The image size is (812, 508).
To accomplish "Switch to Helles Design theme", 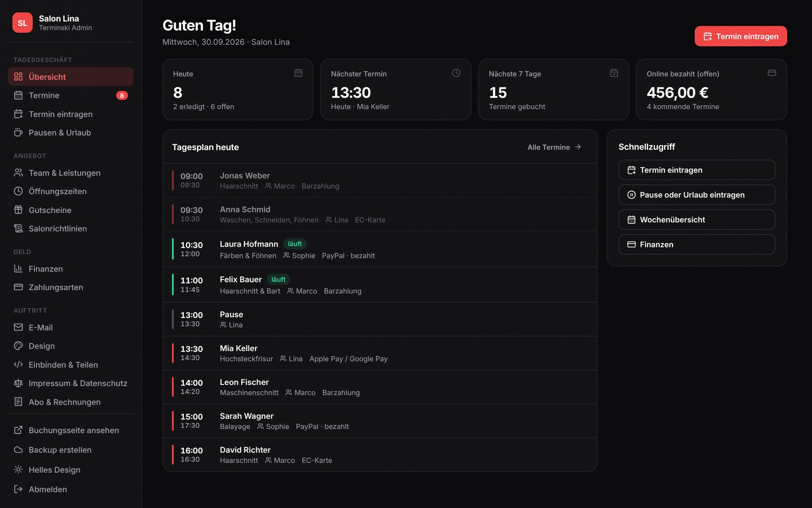I will coord(71,470).
